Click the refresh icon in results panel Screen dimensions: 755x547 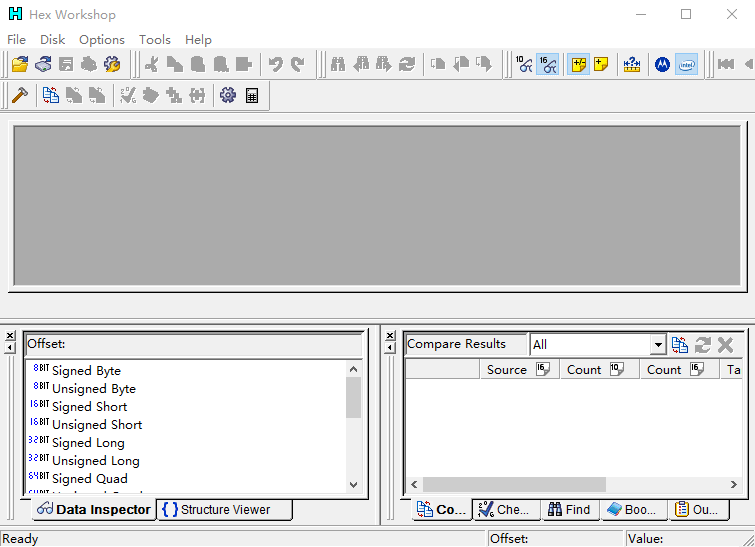pyautogui.click(x=703, y=345)
